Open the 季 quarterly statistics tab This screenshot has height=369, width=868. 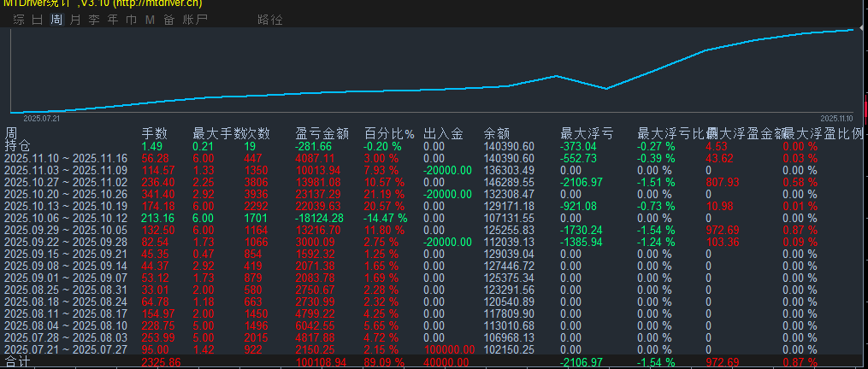pos(94,20)
